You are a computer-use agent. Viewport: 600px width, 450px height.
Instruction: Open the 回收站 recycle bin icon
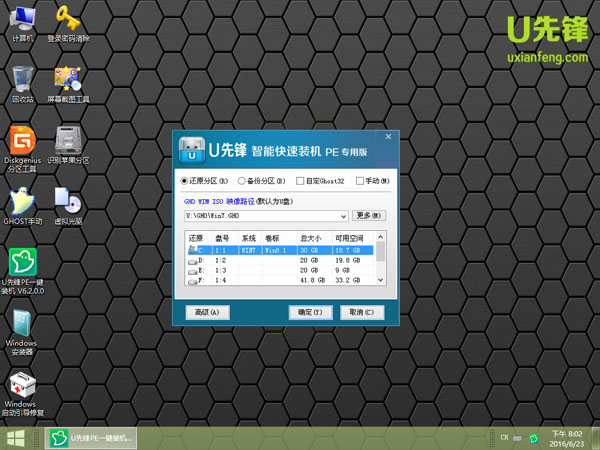[x=23, y=80]
